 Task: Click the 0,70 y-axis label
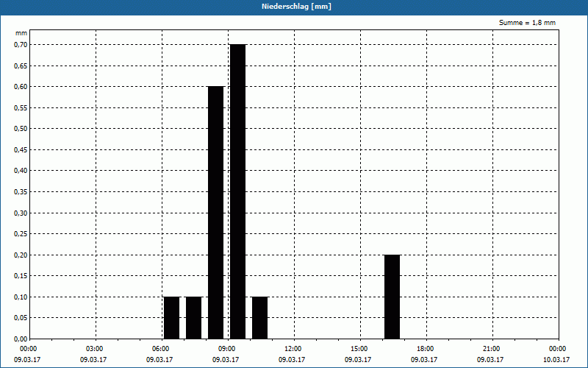[x=21, y=45]
